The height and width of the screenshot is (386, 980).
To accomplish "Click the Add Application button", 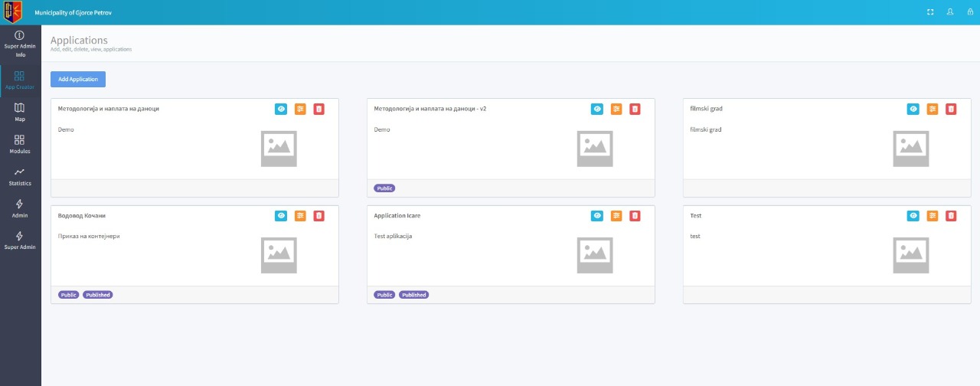I will coord(78,79).
